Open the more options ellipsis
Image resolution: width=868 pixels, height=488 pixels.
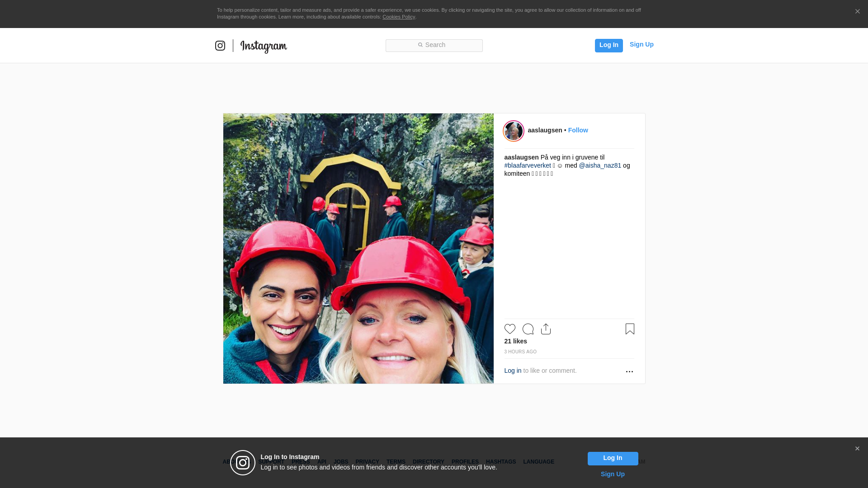[x=629, y=371]
